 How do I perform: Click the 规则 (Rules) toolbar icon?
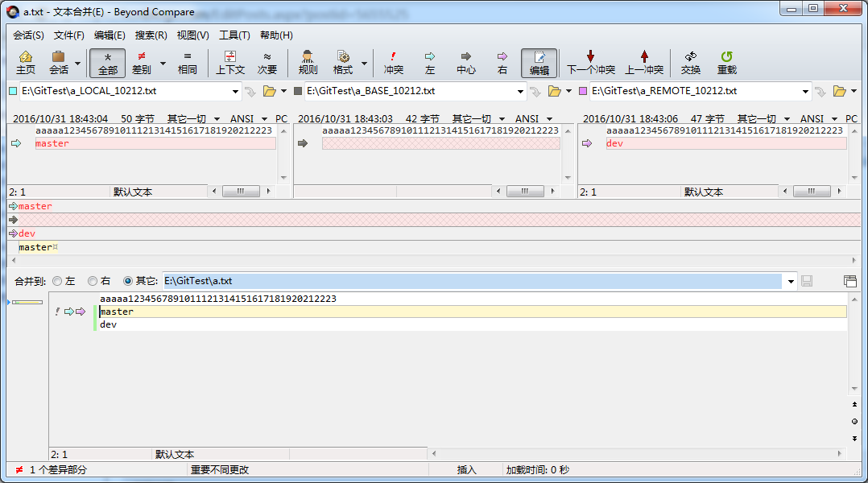point(308,62)
